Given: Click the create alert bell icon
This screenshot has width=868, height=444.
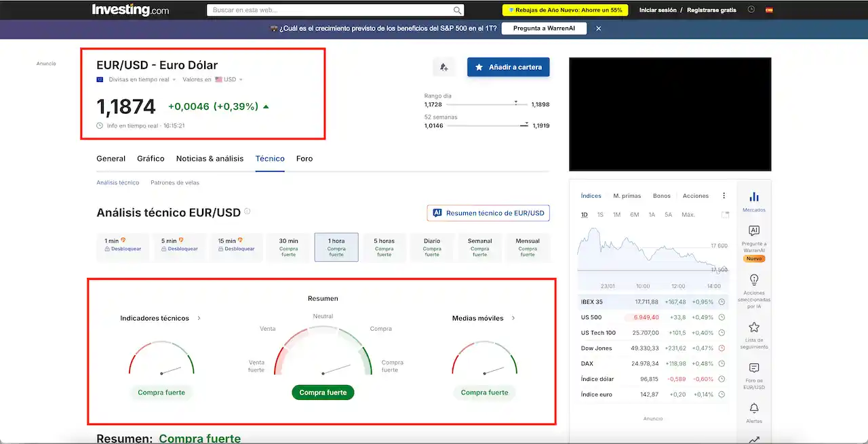Looking at the screenshot, I should tap(443, 67).
